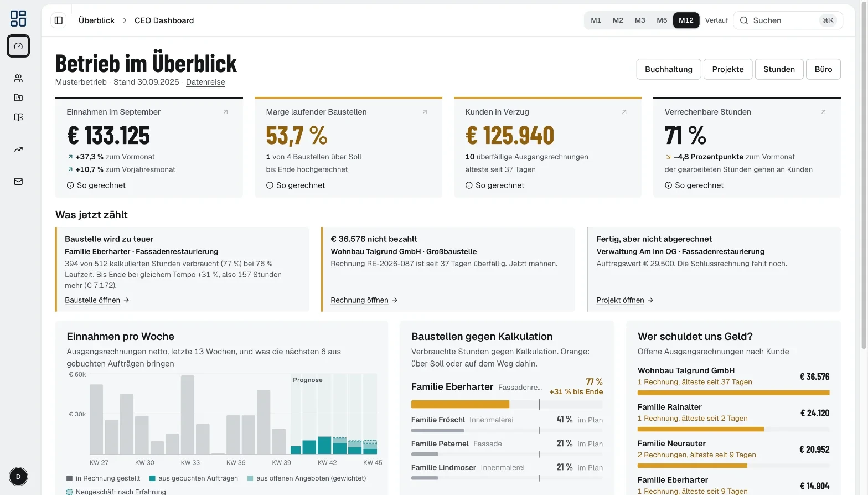This screenshot has height=495, width=868.
Task: Click the user avatar labeled D
Action: [18, 477]
